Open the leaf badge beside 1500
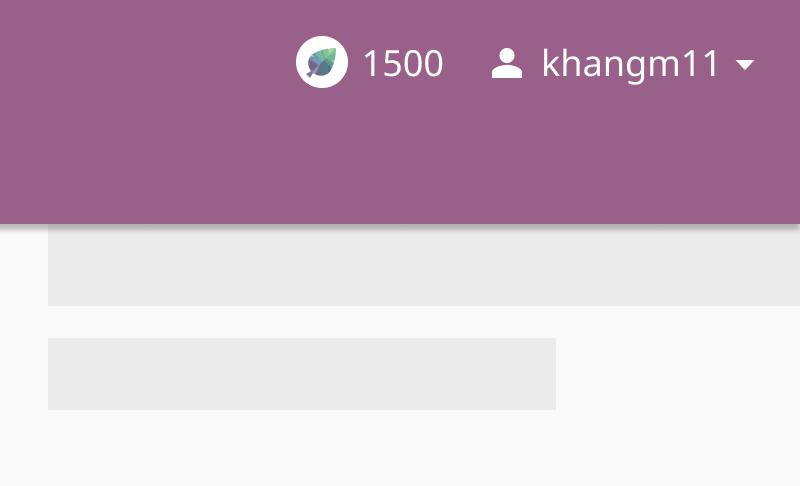800x486 pixels. (x=322, y=64)
